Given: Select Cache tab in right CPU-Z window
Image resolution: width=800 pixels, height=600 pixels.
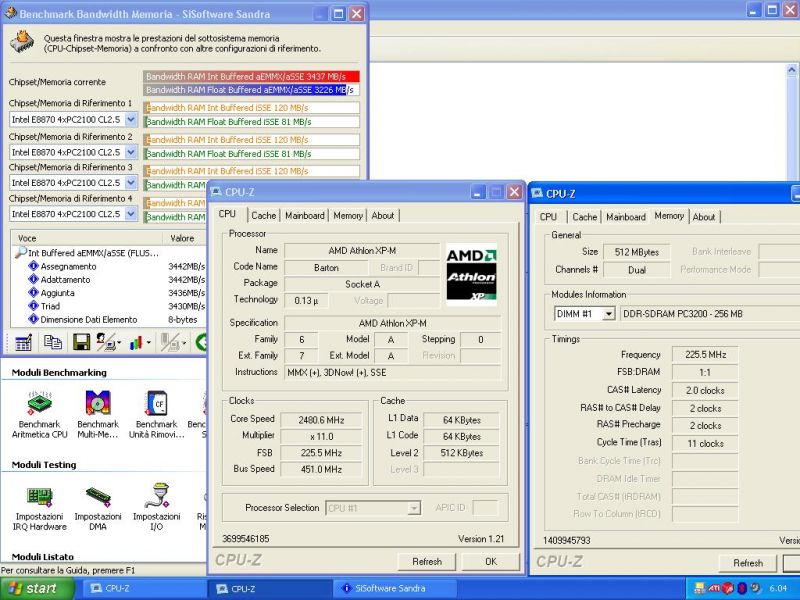Looking at the screenshot, I should tap(584, 217).
